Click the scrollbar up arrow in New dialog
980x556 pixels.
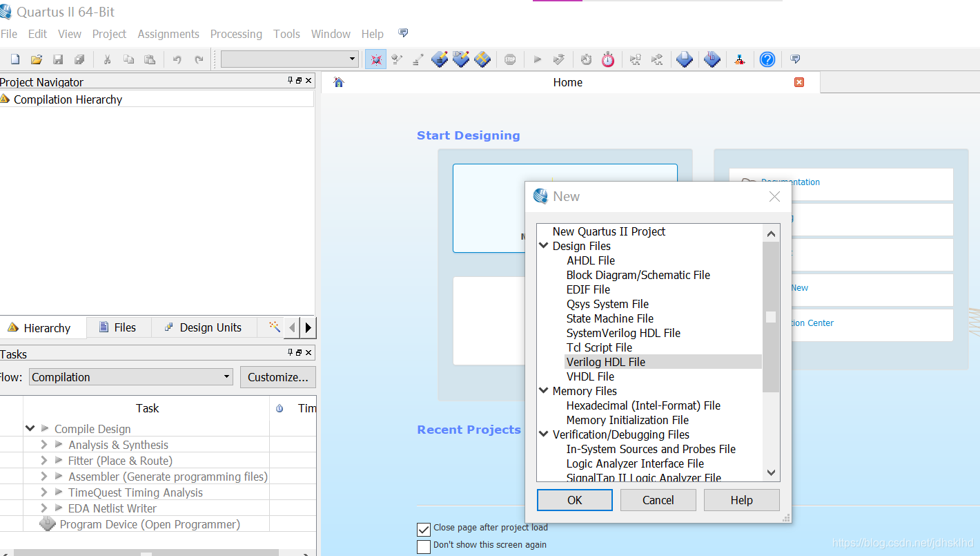click(771, 233)
